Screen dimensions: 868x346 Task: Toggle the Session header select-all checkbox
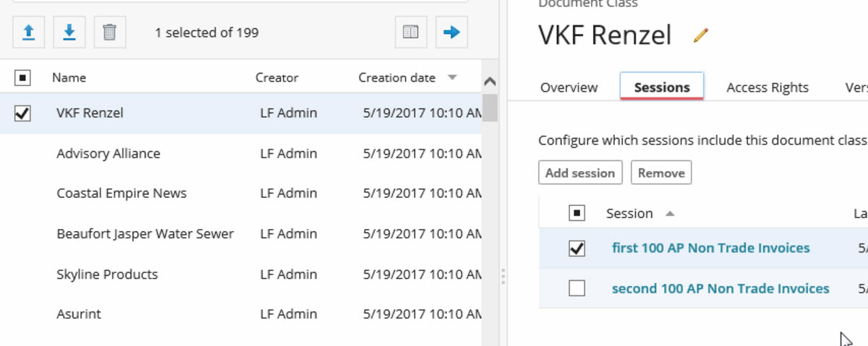point(576,213)
